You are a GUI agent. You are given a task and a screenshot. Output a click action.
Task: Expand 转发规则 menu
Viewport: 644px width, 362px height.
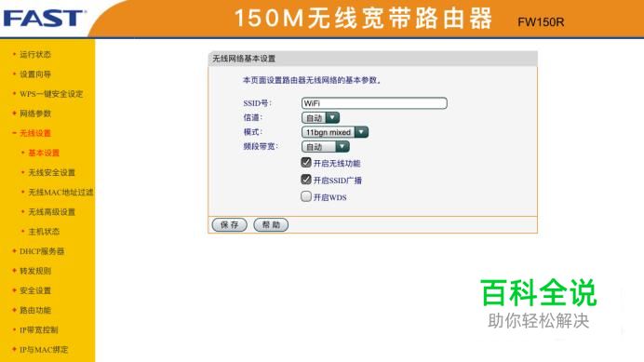tap(35, 271)
